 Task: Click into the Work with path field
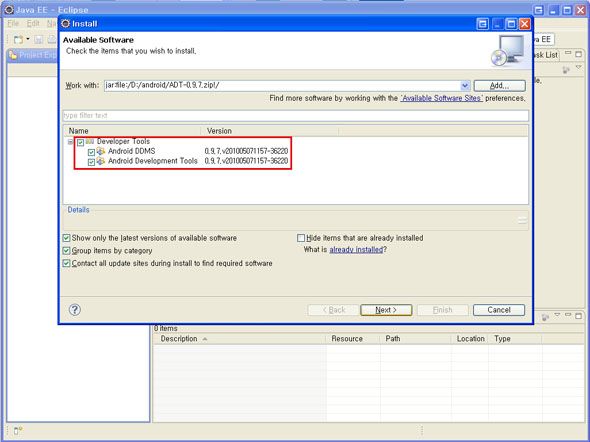point(282,85)
